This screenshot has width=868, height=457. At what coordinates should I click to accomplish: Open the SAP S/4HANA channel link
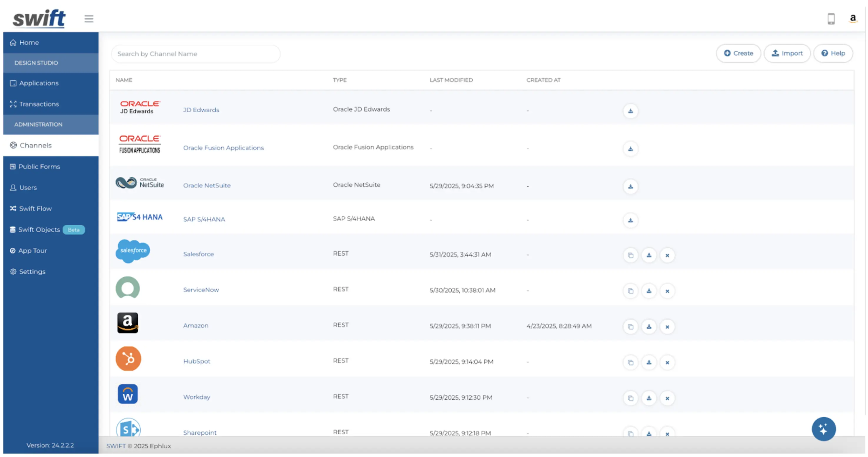(204, 219)
